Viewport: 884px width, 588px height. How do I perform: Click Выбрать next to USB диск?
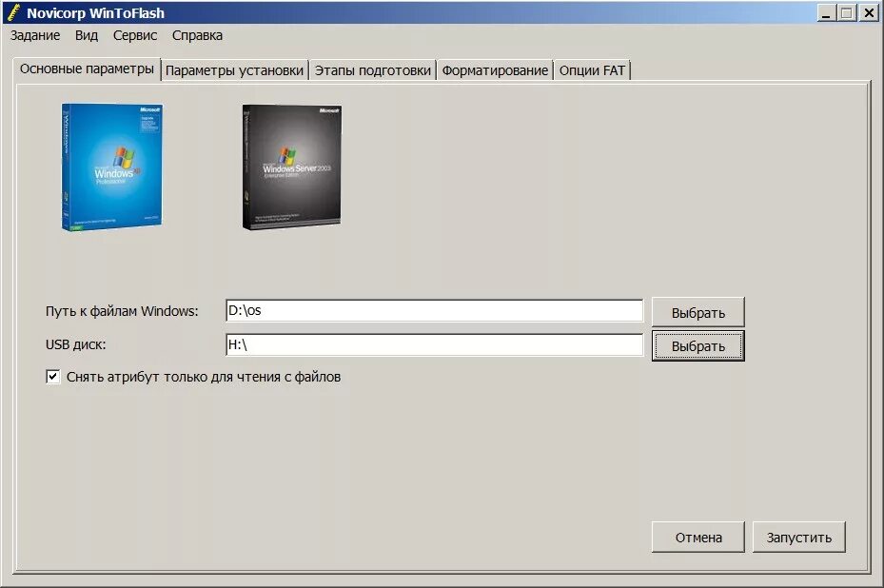click(697, 346)
